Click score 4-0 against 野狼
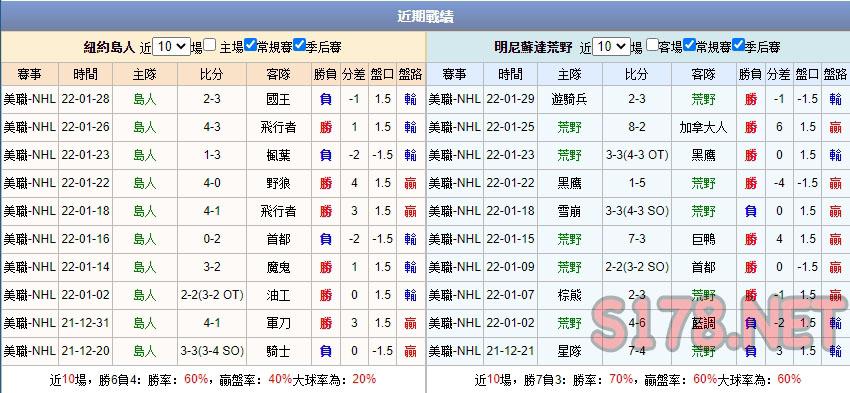Viewport: 850px width, 393px height. tap(212, 183)
